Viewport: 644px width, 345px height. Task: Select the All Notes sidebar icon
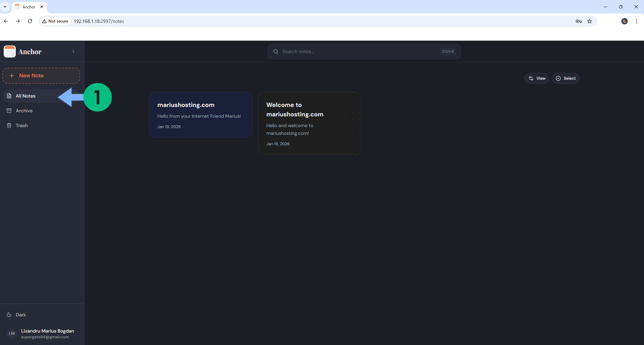[x=9, y=96]
